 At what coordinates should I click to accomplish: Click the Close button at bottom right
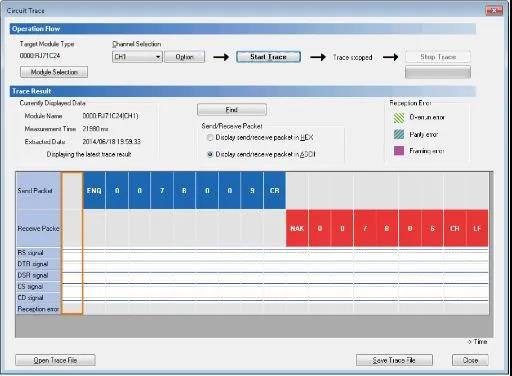coord(470,360)
